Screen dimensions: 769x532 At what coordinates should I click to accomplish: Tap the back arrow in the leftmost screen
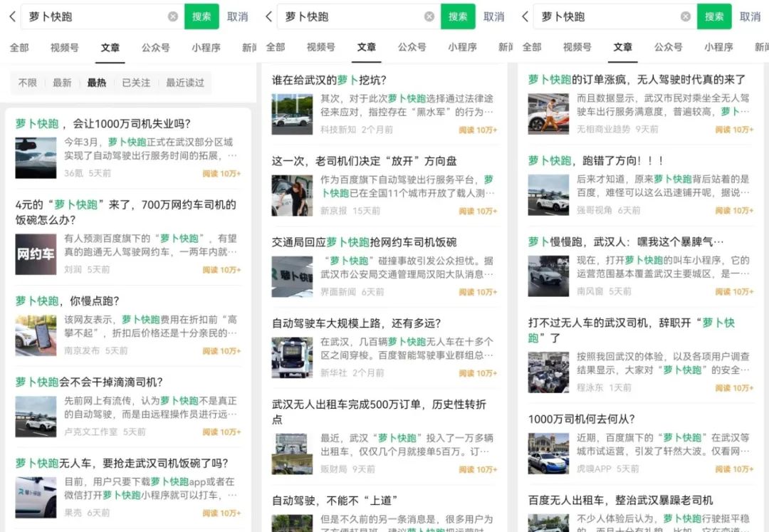(11, 16)
